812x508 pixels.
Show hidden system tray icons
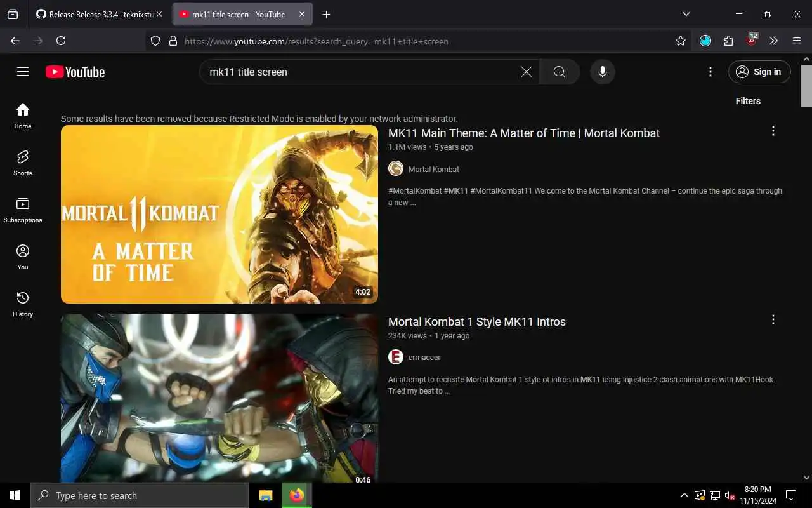[x=684, y=495]
